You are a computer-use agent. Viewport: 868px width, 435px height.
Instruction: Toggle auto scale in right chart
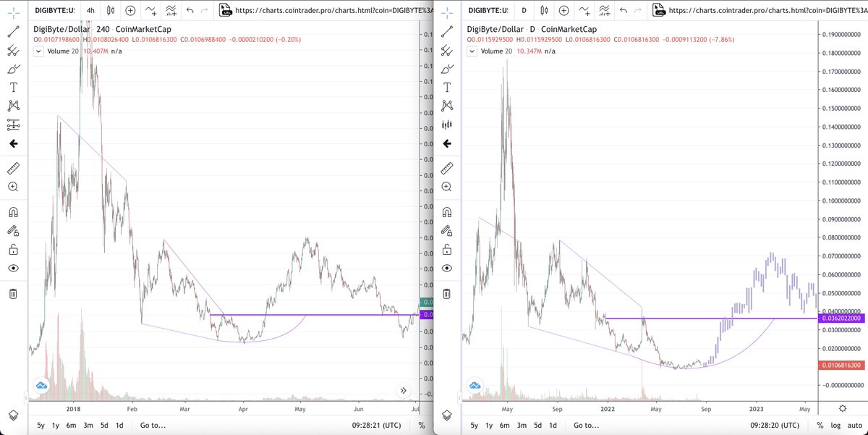pos(854,426)
